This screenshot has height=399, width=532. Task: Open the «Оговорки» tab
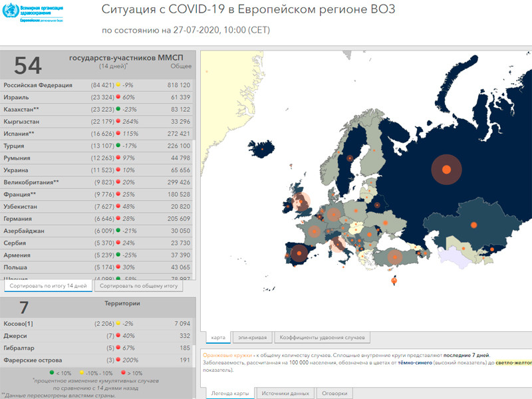(x=334, y=394)
